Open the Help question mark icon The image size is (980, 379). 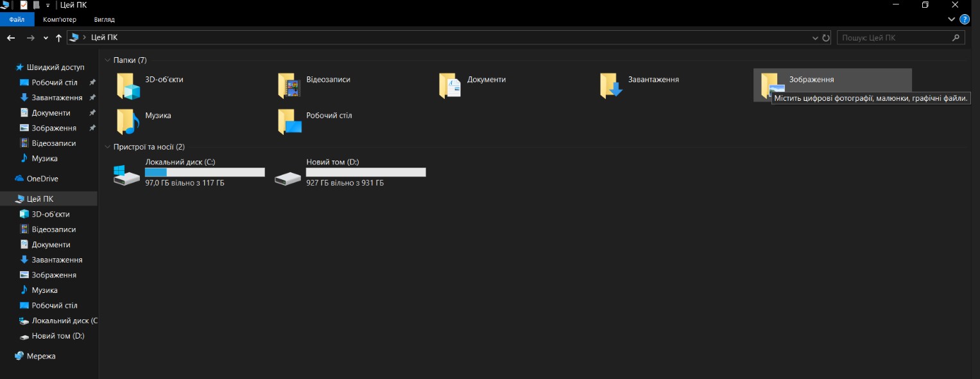965,19
